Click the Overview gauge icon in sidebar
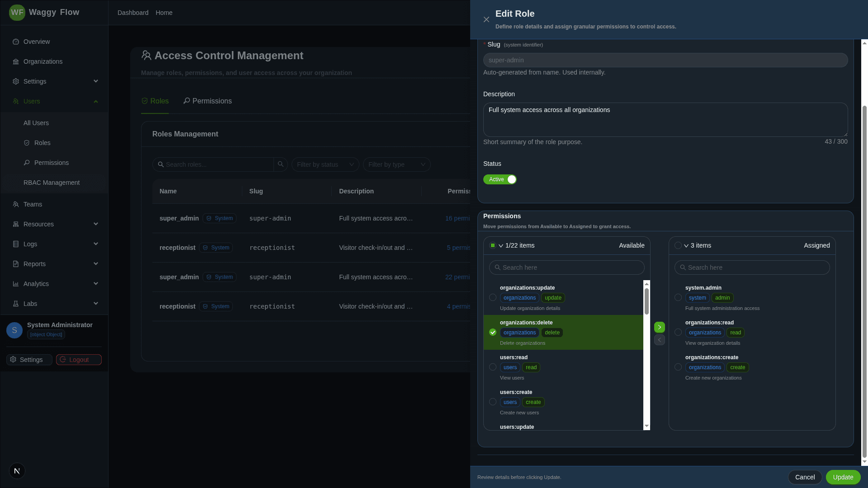This screenshot has height=488, width=868. (16, 42)
